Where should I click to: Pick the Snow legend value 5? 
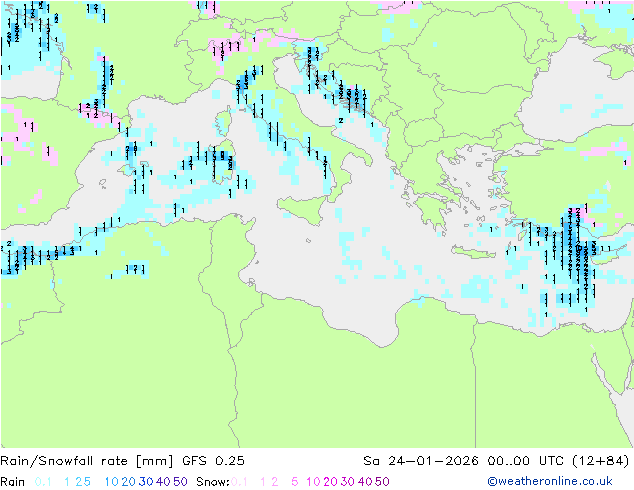[295, 482]
